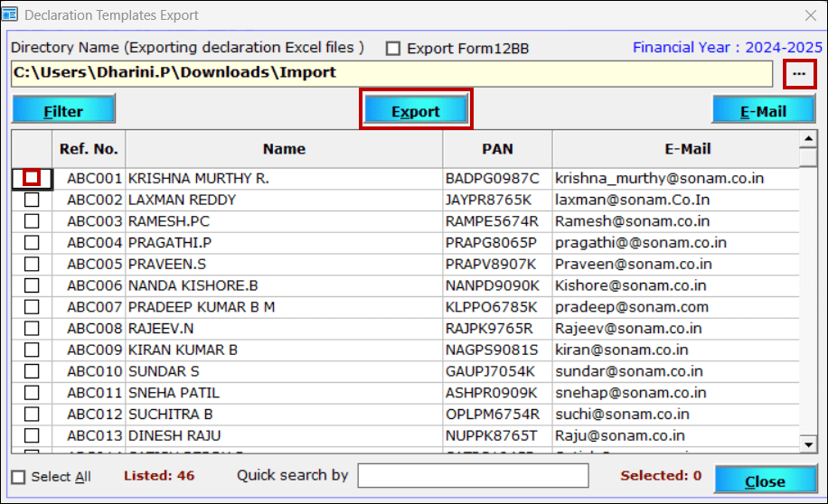The width and height of the screenshot is (828, 504).
Task: Click the name RAJEEV.N
Action: 161,328
